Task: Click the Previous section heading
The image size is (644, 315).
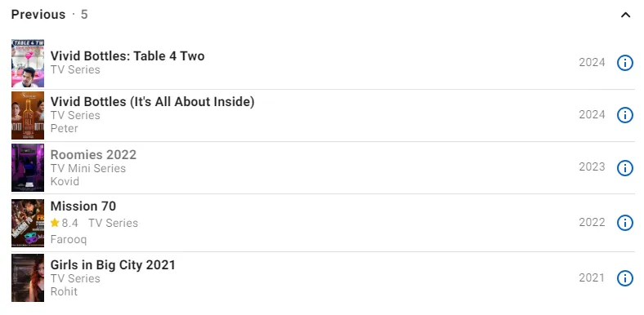Action: click(38, 15)
